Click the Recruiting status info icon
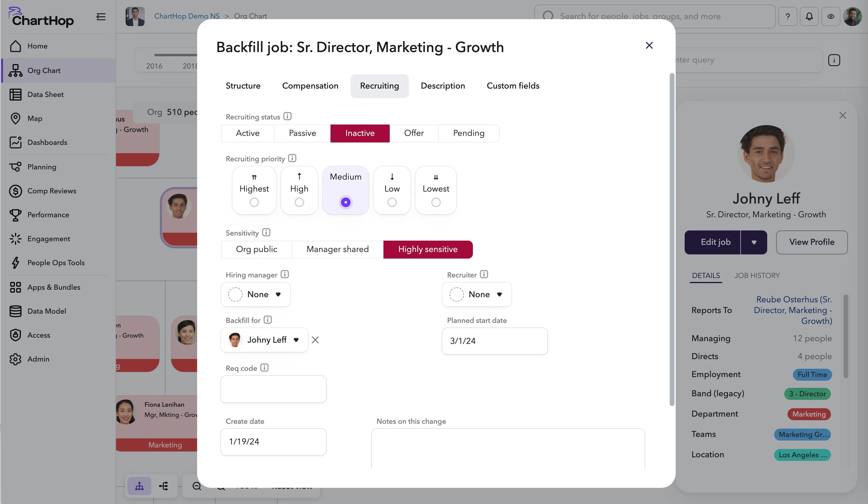This screenshot has height=504, width=868. coord(287,116)
